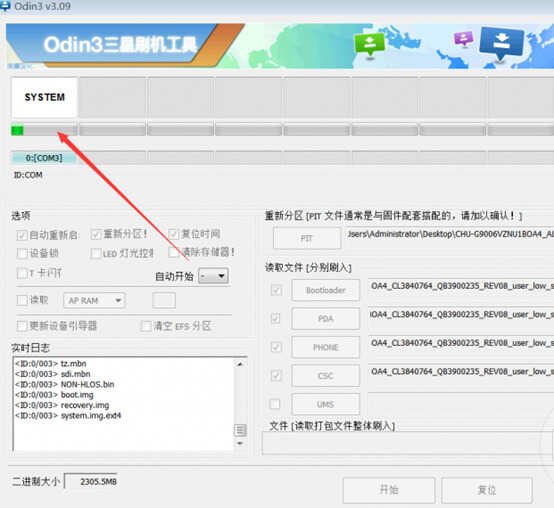
Task: Click the 开始 start button
Action: [x=389, y=490]
